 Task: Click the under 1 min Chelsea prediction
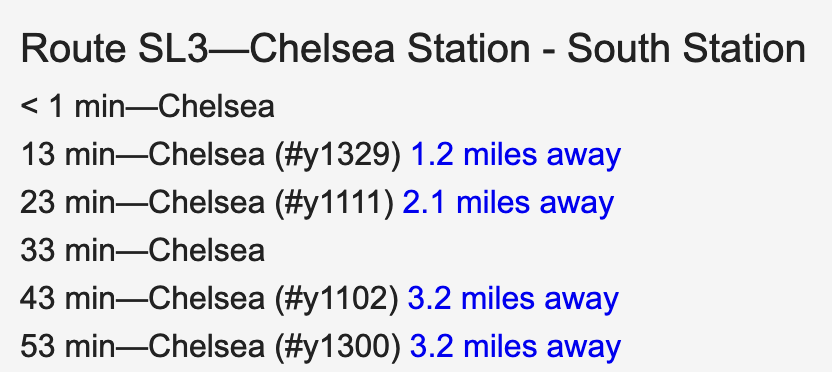tap(148, 107)
